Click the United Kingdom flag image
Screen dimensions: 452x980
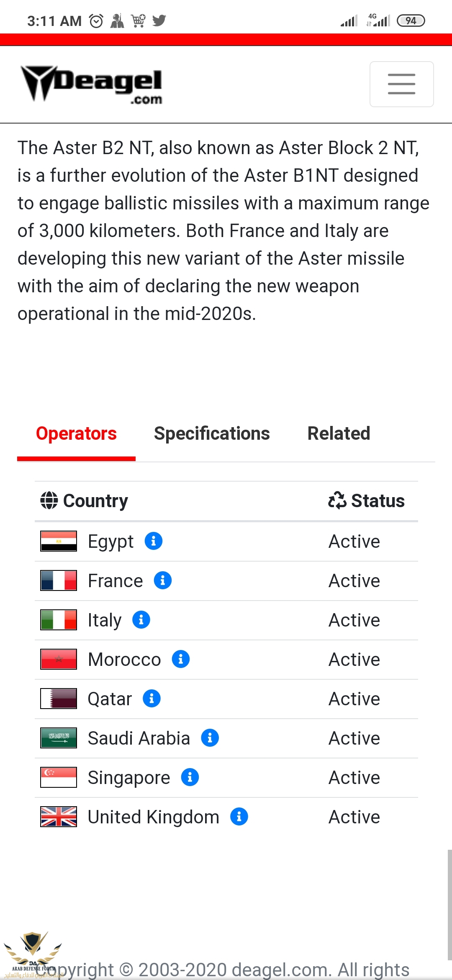[x=59, y=817]
